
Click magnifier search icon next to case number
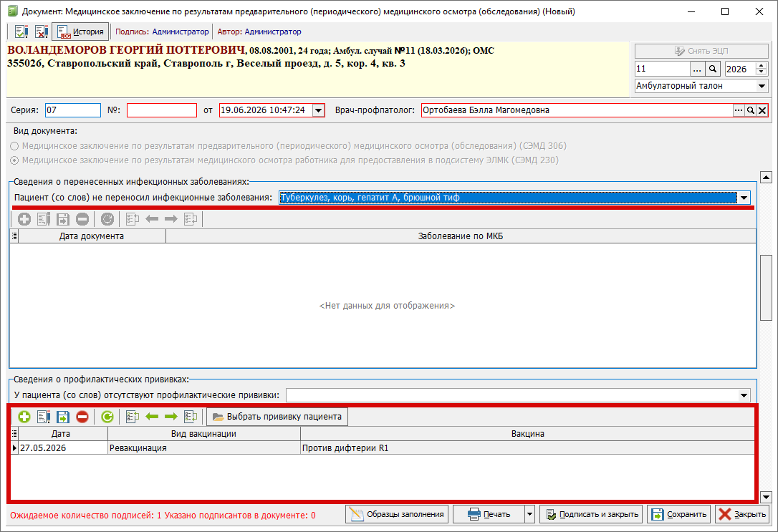tap(713, 69)
